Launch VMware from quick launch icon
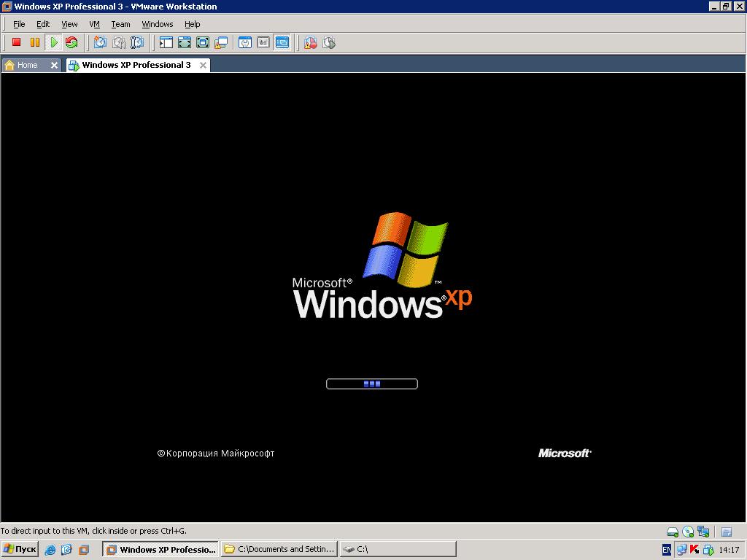 (84, 550)
